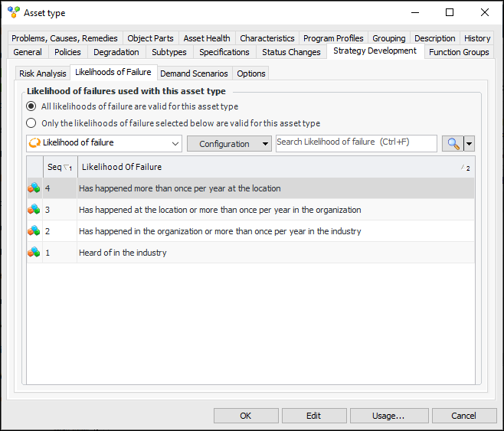Open the Demand Scenarios tab
Viewport: 504px width, 431px height.
coord(194,73)
